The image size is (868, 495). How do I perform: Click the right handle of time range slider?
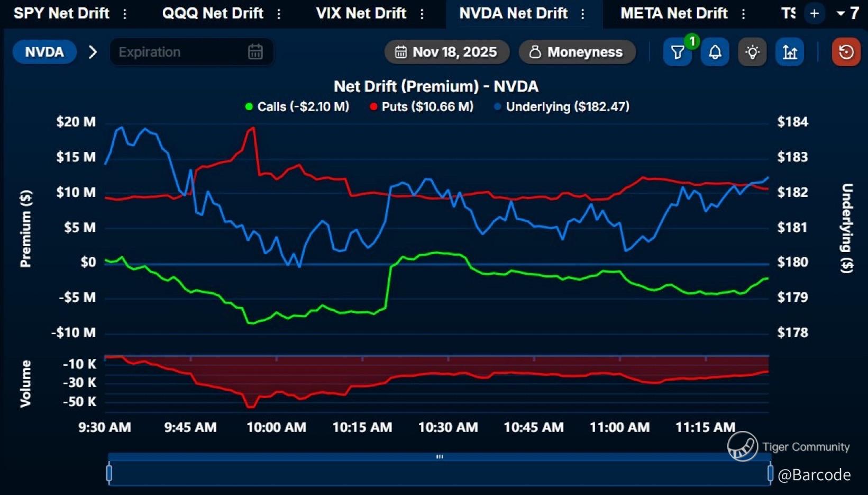770,473
